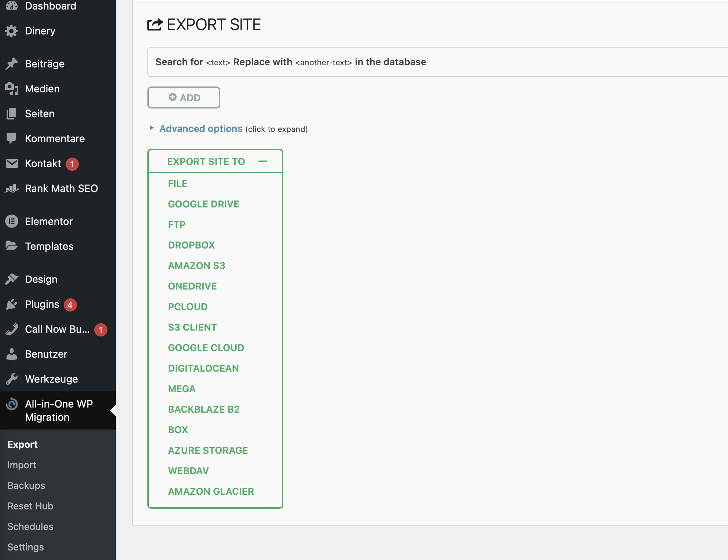Viewport: 728px width, 560px height.
Task: Select Settings submenu item
Action: click(x=26, y=547)
